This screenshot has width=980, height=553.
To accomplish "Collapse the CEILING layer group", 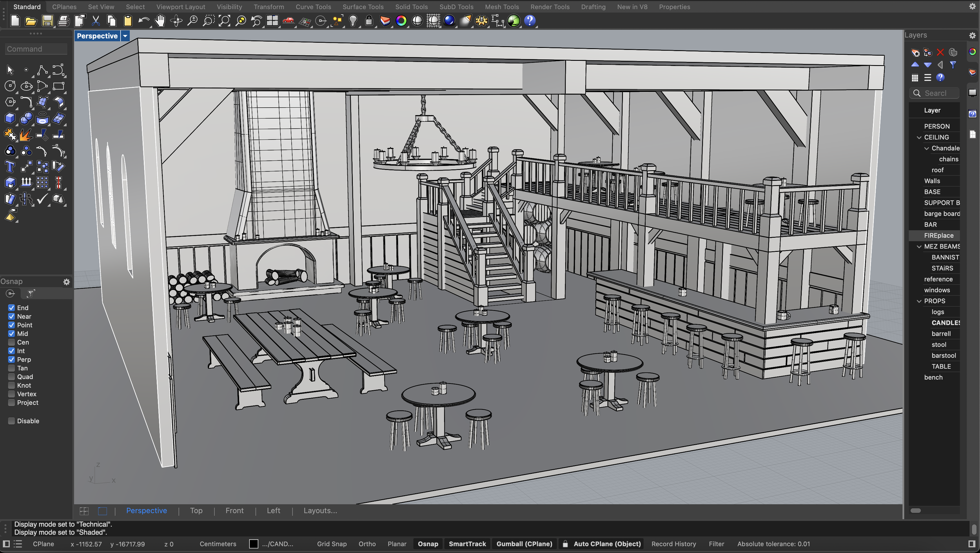I will tap(919, 137).
